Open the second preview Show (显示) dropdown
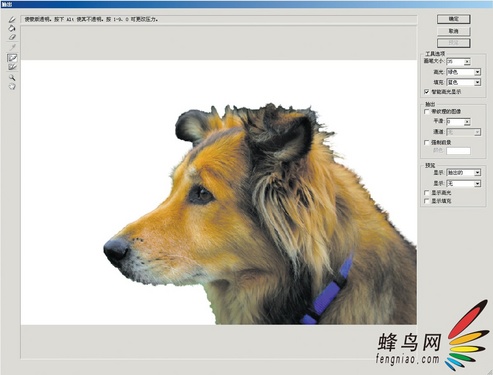Viewport: 493px width, 375px height. point(464,183)
